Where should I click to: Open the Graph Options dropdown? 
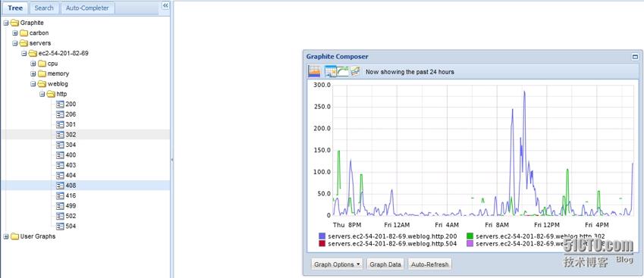[x=337, y=264]
